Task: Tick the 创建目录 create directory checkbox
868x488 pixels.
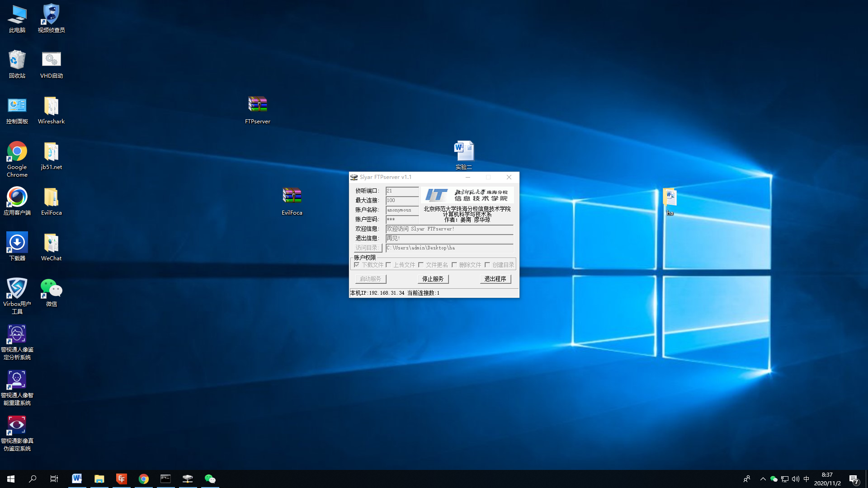Action: pyautogui.click(x=487, y=265)
